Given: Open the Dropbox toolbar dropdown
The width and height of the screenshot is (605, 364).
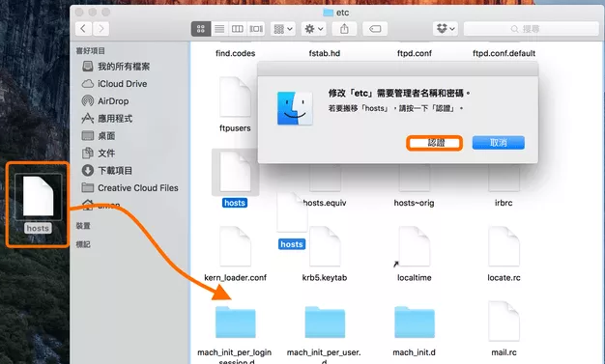Looking at the screenshot, I should coord(446,29).
